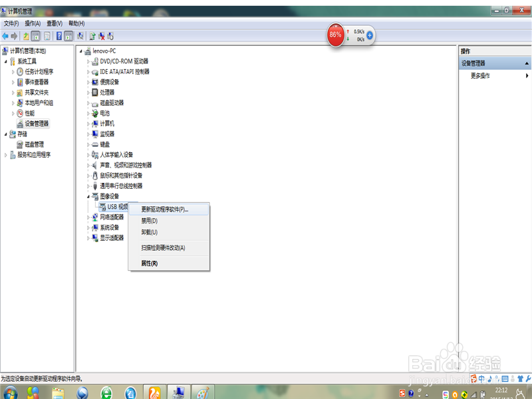Open Internet Explorer from the taskbar
This screenshot has height=399, width=532.
click(x=106, y=392)
